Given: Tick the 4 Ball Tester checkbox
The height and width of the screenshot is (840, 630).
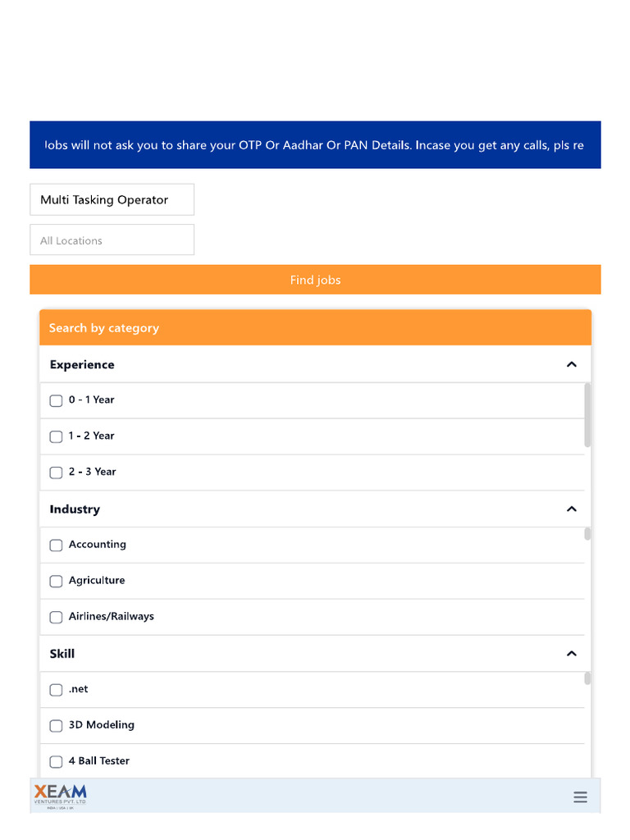Looking at the screenshot, I should (56, 762).
